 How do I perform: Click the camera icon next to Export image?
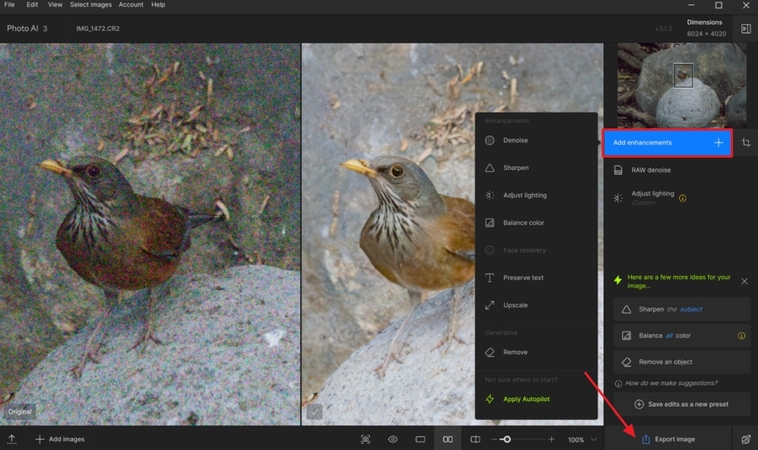pyautogui.click(x=746, y=439)
